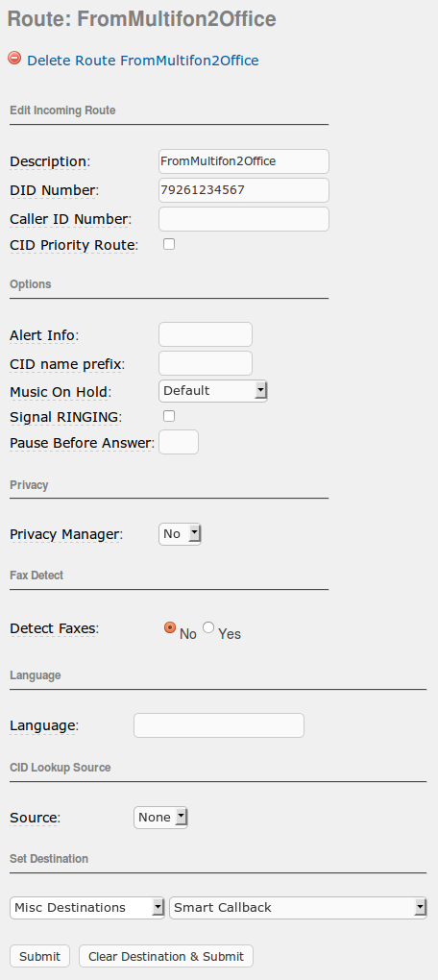Focus the Description text field
Image resolution: width=438 pixels, height=980 pixels.
click(x=244, y=161)
